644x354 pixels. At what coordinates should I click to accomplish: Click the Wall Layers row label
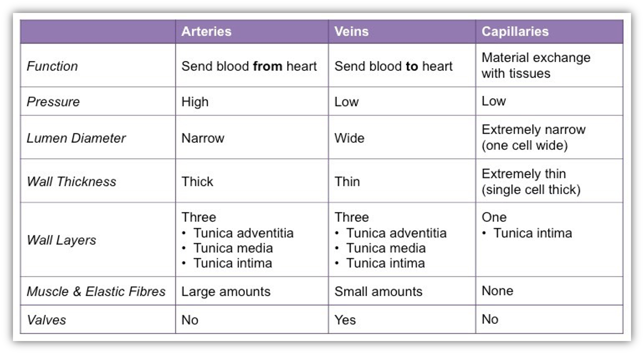pyautogui.click(x=61, y=240)
